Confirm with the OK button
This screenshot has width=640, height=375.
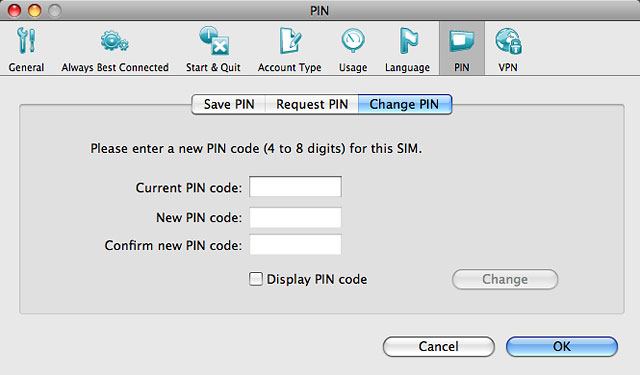562,346
